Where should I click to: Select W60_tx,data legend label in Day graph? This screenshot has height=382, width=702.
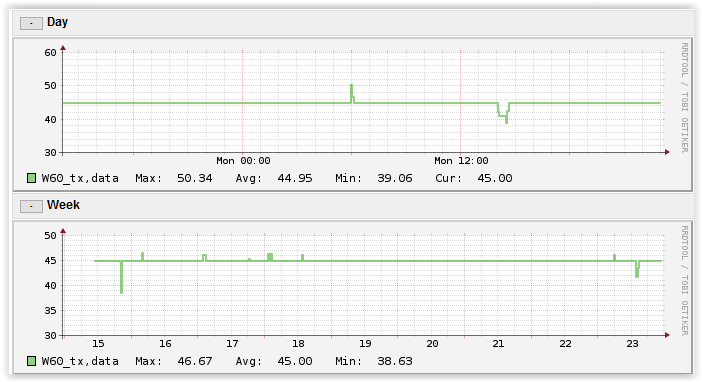click(x=80, y=178)
